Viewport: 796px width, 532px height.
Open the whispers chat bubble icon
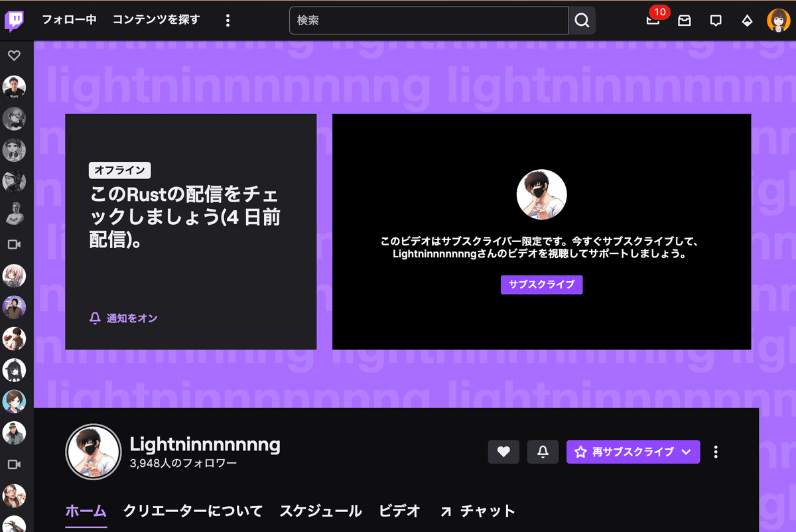pyautogui.click(x=716, y=21)
